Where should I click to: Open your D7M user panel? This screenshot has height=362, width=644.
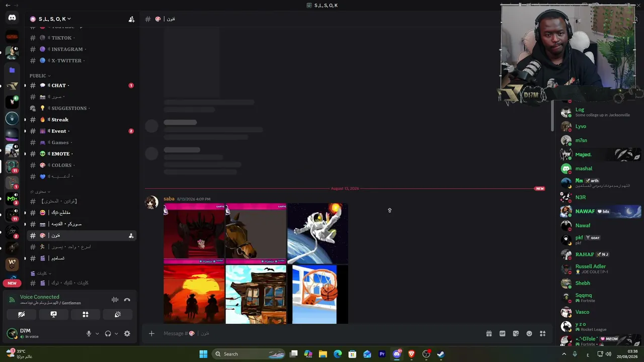pyautogui.click(x=45, y=333)
